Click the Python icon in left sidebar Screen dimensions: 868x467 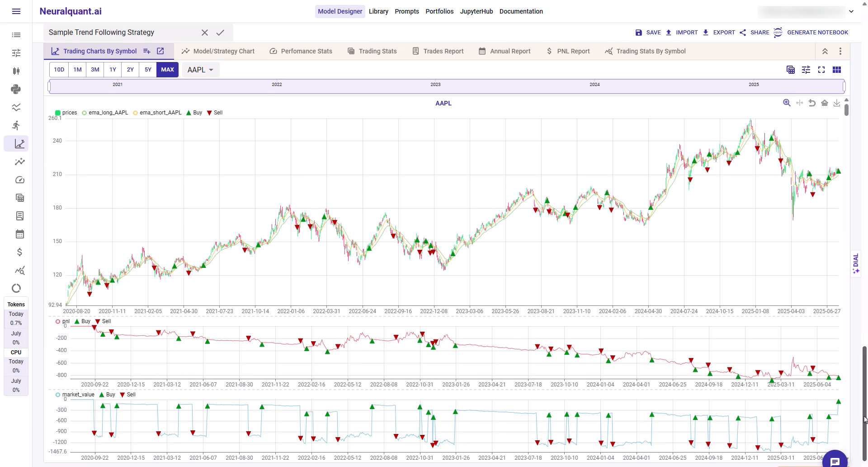coord(16,89)
